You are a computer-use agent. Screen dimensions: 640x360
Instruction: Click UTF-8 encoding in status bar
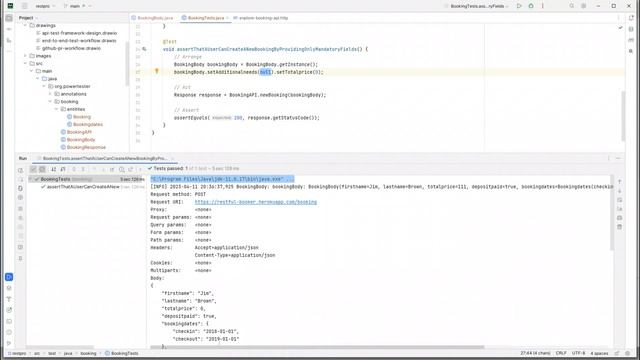pyautogui.click(x=578, y=353)
